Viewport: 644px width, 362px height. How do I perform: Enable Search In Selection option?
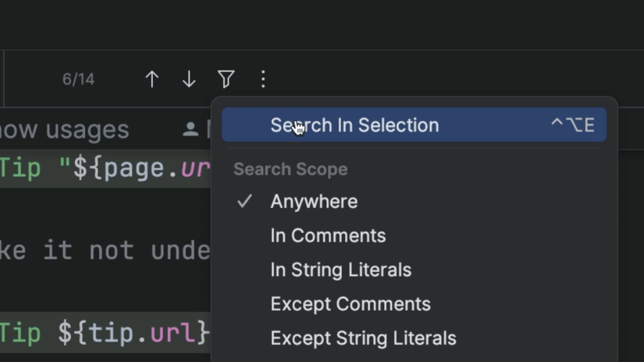(354, 125)
